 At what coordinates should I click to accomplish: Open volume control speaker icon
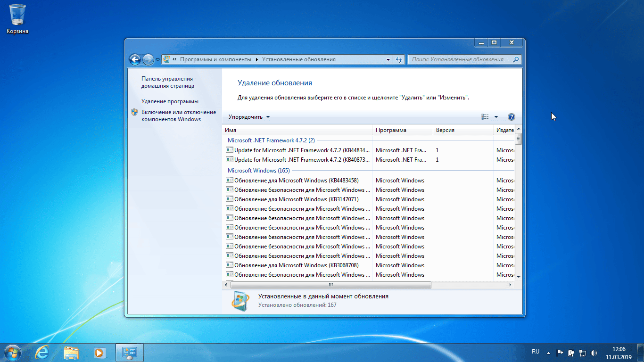click(594, 352)
